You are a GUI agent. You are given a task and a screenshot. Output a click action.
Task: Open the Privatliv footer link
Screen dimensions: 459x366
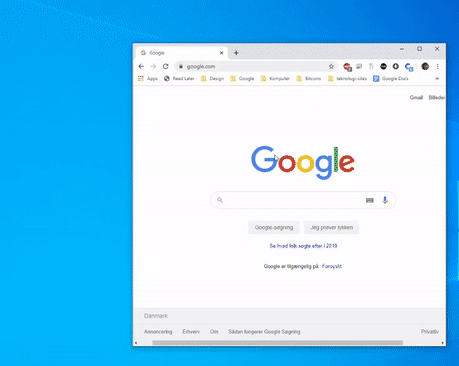pos(430,332)
